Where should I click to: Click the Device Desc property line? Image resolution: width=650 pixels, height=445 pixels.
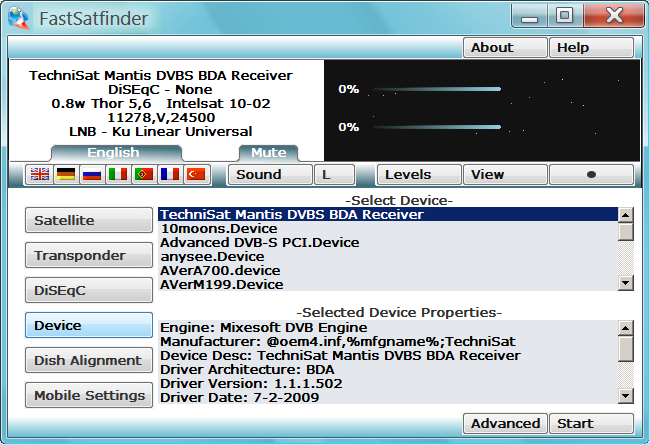click(x=388, y=356)
